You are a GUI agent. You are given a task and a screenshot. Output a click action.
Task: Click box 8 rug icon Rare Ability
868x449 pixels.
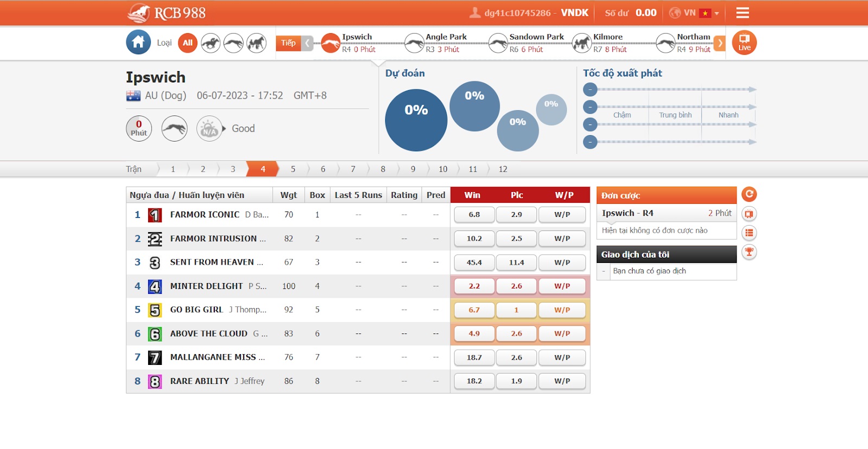(155, 382)
